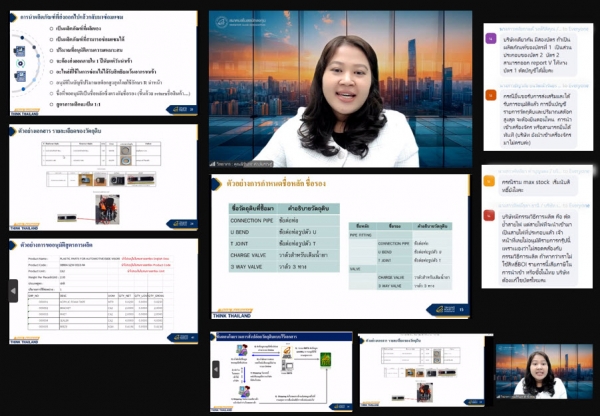The image size is (600, 416).
Task: Open the spreadsheet table slide thumbnail on the left
Action: click(101, 290)
